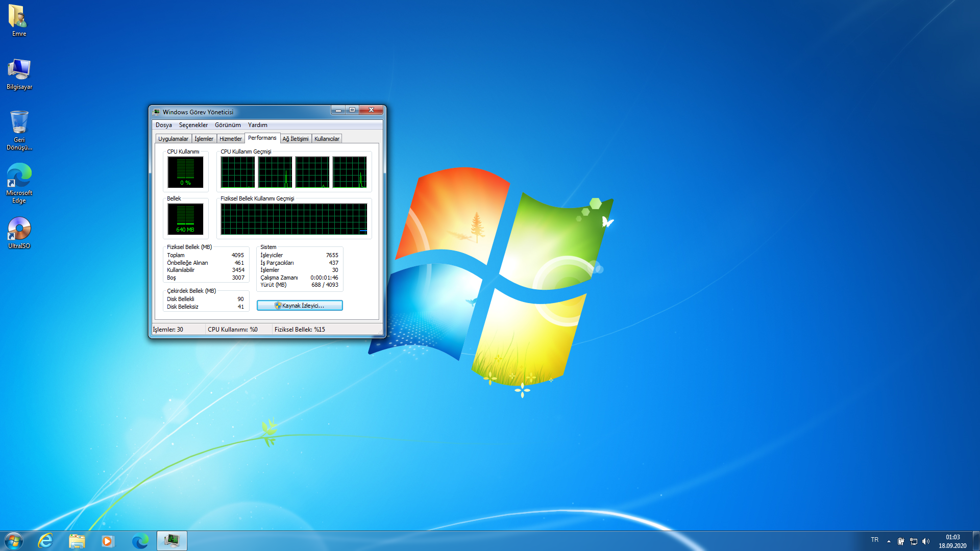
Task: Maximize the Windows Görev Yöneticisi window
Action: pyautogui.click(x=352, y=110)
